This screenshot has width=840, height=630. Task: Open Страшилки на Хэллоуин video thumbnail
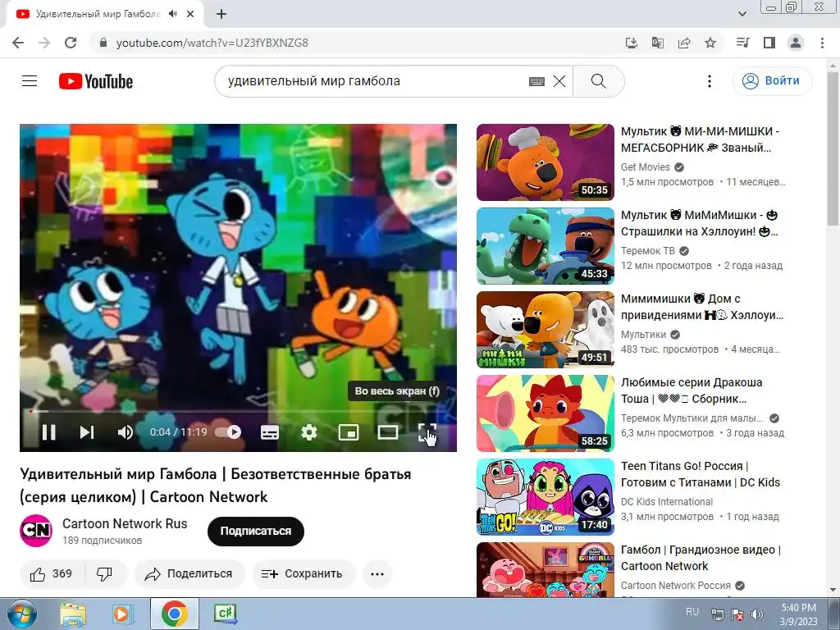tap(546, 246)
